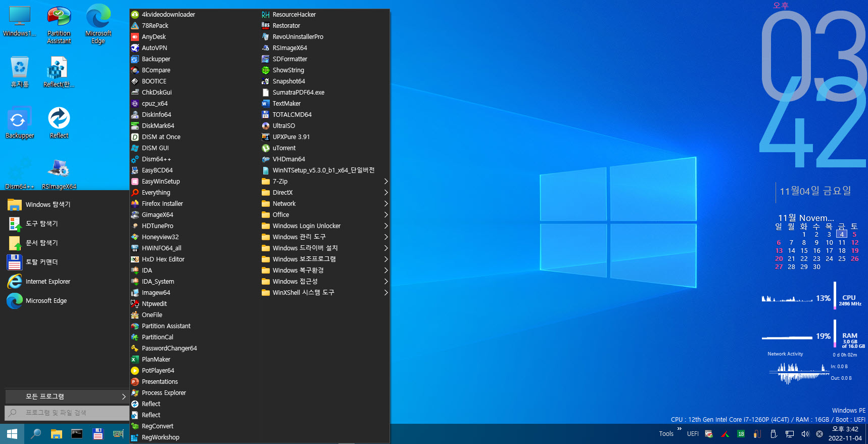The width and height of the screenshot is (868, 444).
Task: Expand the Windows 접근성 folder
Action: point(325,282)
